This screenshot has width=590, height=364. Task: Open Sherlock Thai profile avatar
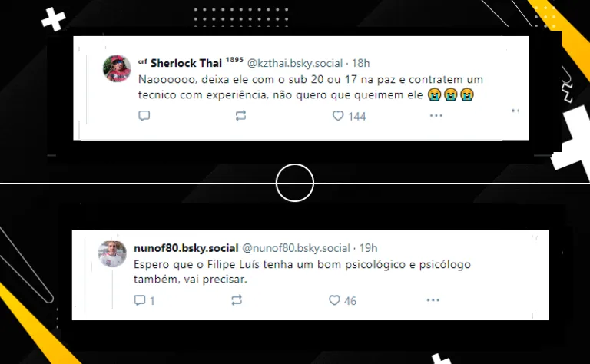tap(117, 68)
